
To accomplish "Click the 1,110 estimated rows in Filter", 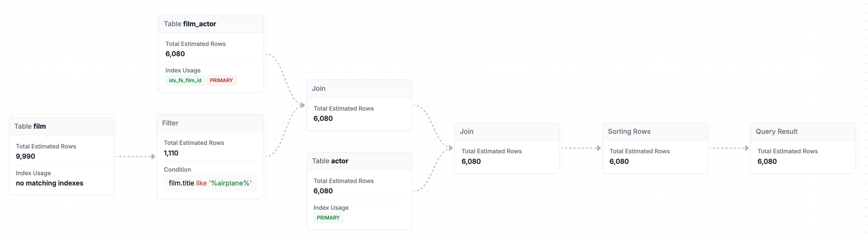I will (x=171, y=153).
